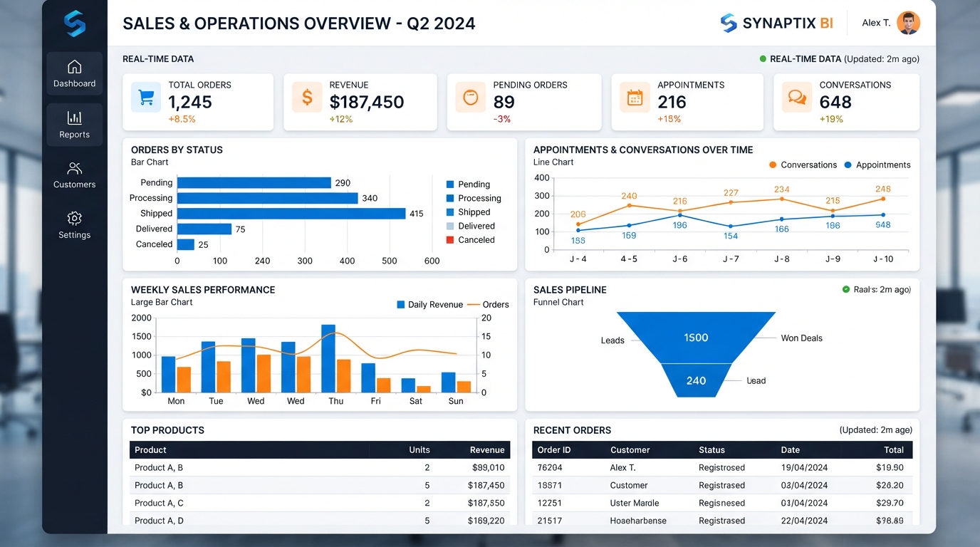Click the orange Conversations legend dot
This screenshot has height=547, width=980.
[x=773, y=165]
